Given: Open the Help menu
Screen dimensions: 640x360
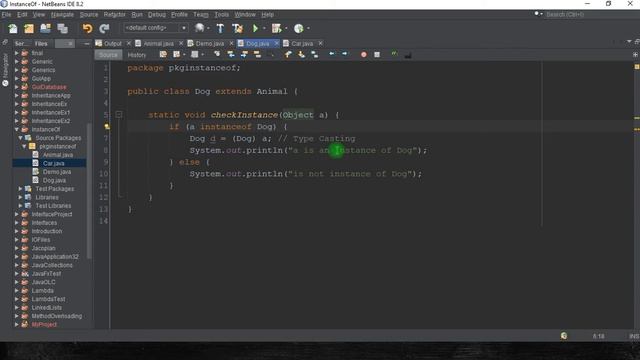Looking at the screenshot, I should pos(267,14).
